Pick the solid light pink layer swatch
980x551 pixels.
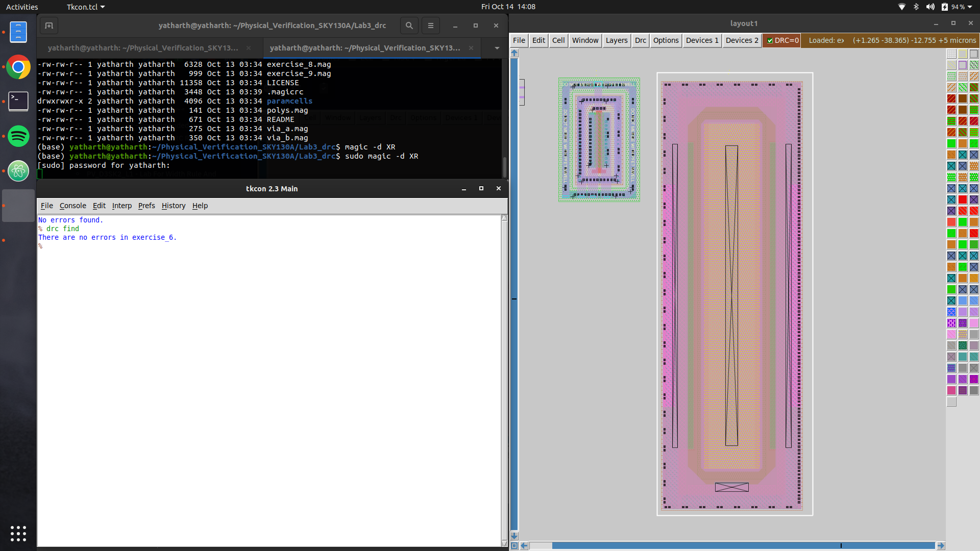[974, 323]
